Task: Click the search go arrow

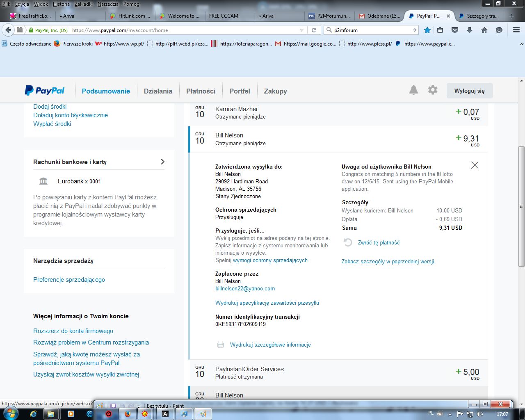Action: 415,30
